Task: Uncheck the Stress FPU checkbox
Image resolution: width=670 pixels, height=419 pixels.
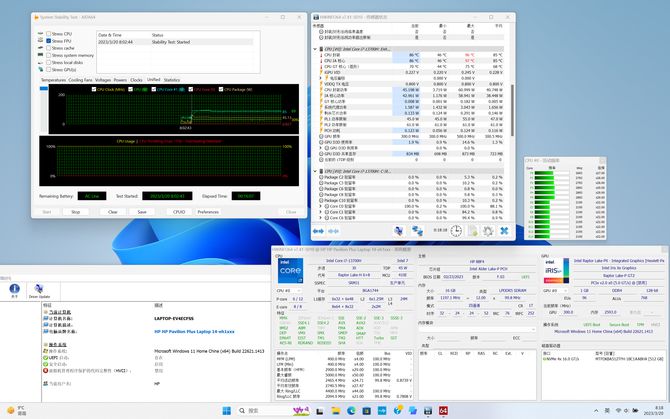Action: (x=49, y=41)
